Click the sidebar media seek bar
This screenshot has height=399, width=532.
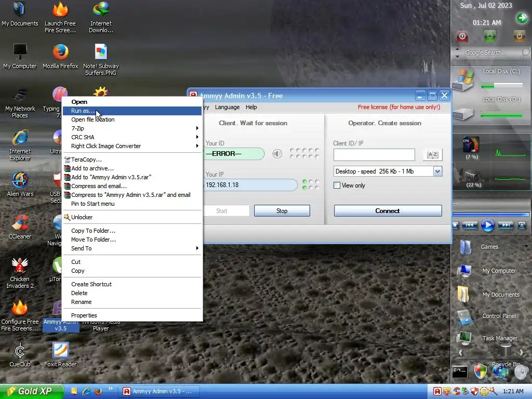point(491,215)
